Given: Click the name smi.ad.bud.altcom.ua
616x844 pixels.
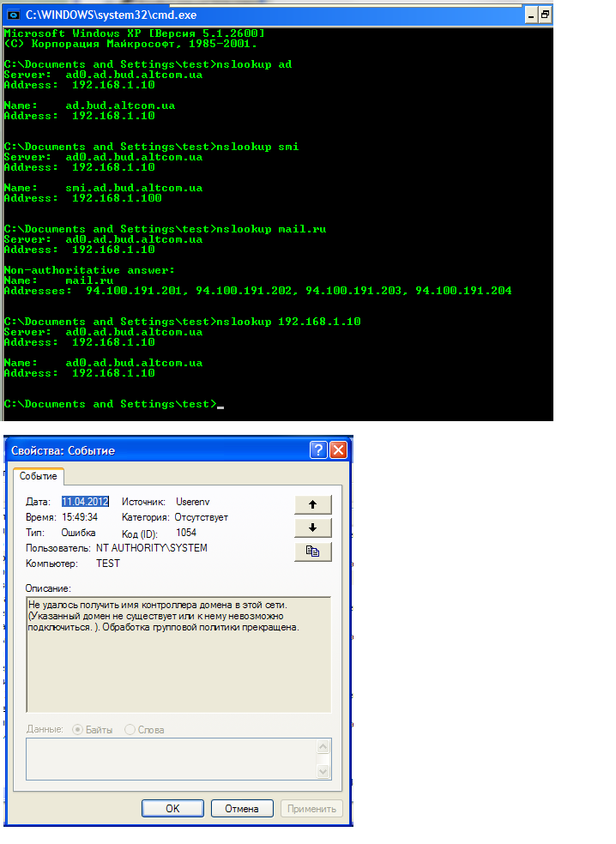Looking at the screenshot, I should (x=134, y=189).
